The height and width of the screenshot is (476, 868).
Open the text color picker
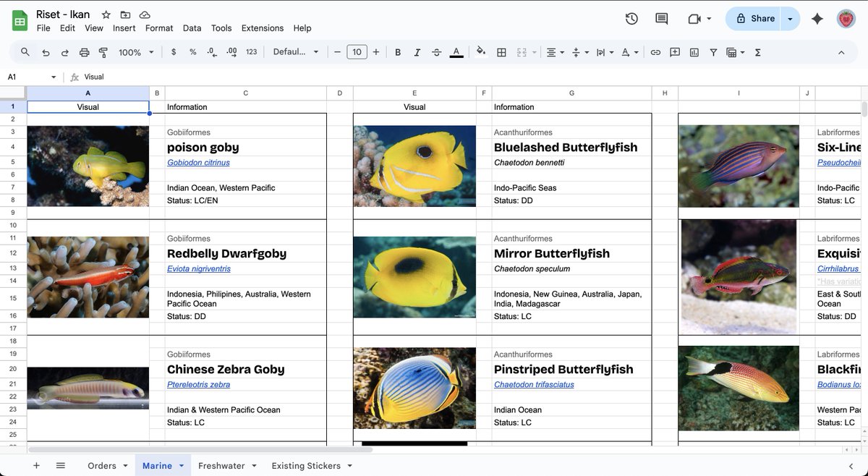pyautogui.click(x=456, y=52)
